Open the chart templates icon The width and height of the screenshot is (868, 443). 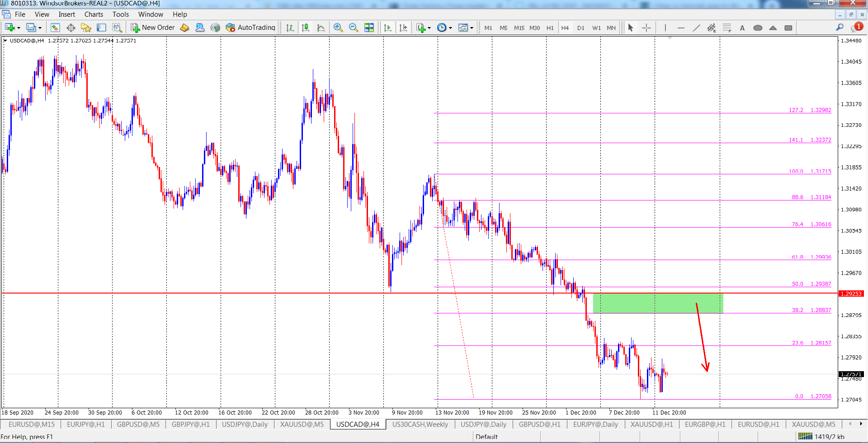pos(463,28)
